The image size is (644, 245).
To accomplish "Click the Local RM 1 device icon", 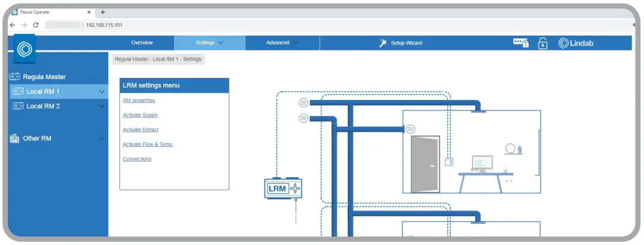I will (18, 91).
